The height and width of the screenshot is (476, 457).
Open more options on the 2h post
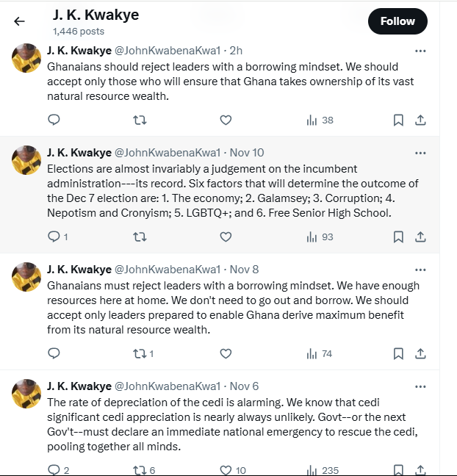pos(420,51)
